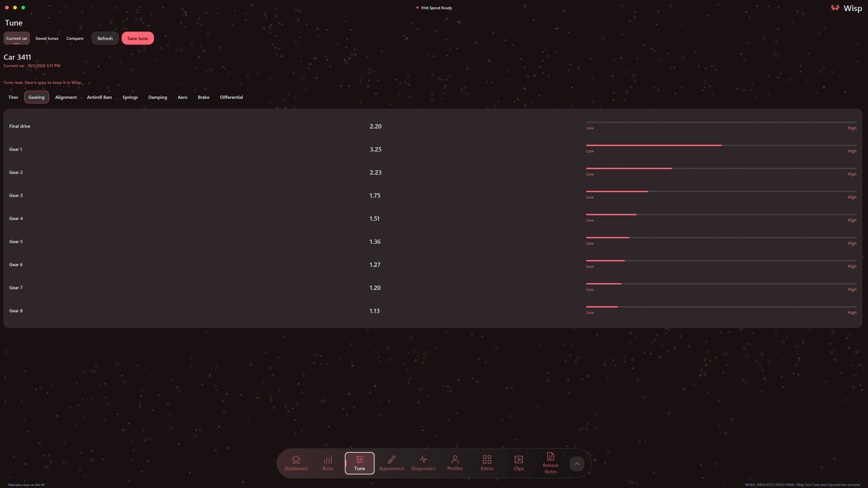Viewport: 868px width, 488px height.
Task: Open the Damping tuning tab
Action: point(158,97)
